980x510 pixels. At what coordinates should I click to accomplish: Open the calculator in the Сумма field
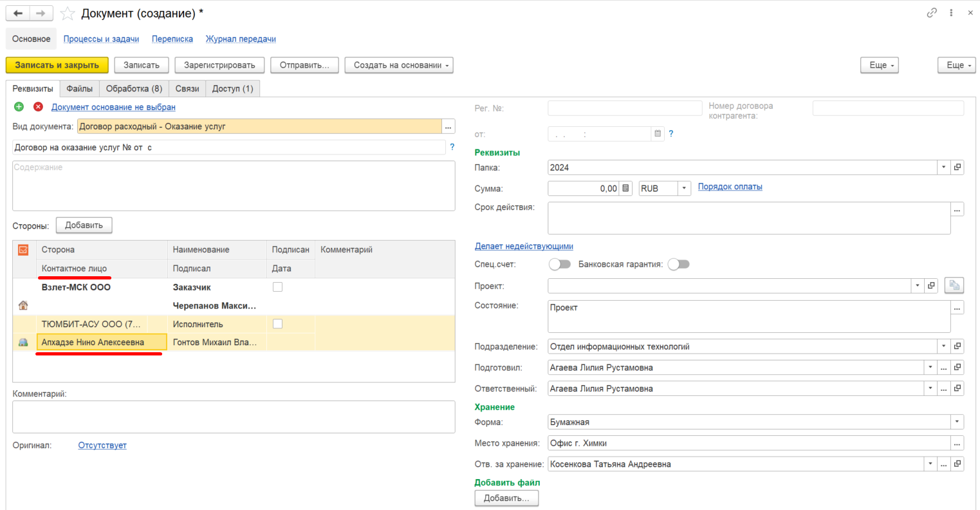point(625,189)
